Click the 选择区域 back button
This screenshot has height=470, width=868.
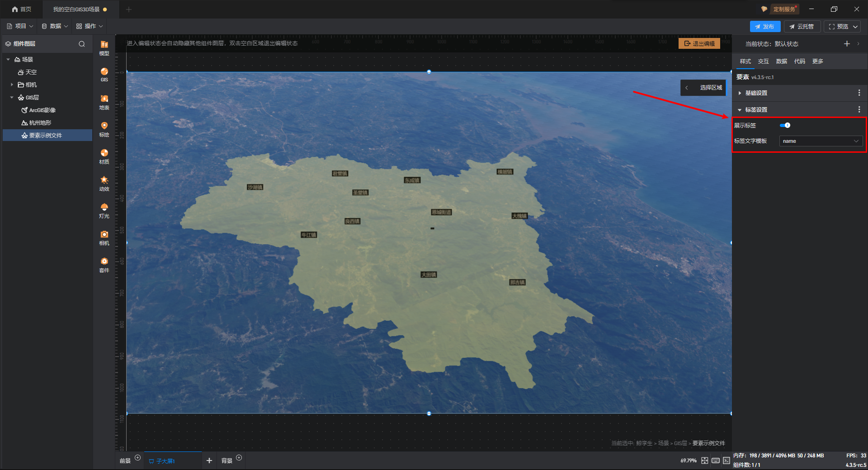[687, 88]
